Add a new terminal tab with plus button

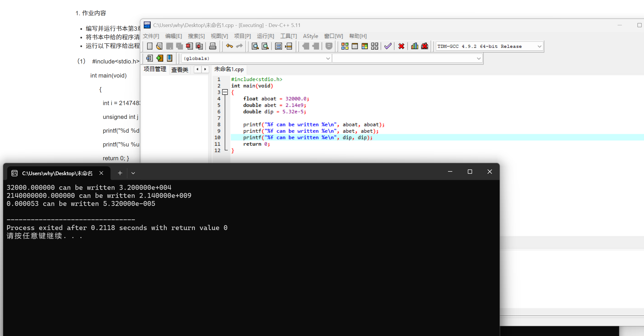click(120, 173)
